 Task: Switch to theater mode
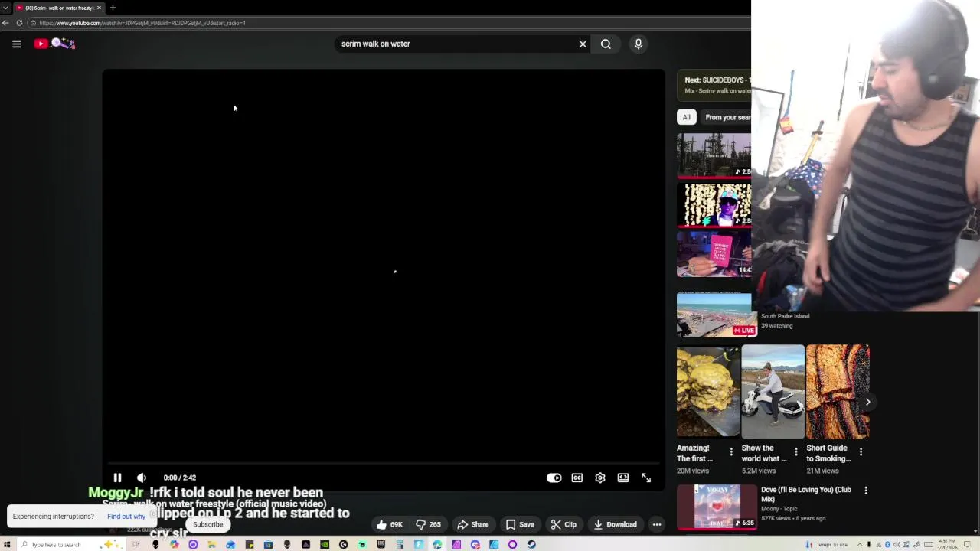pos(623,478)
